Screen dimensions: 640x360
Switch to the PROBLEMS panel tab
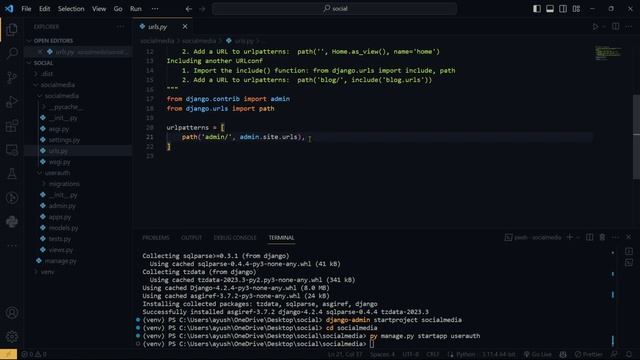pyautogui.click(x=156, y=238)
